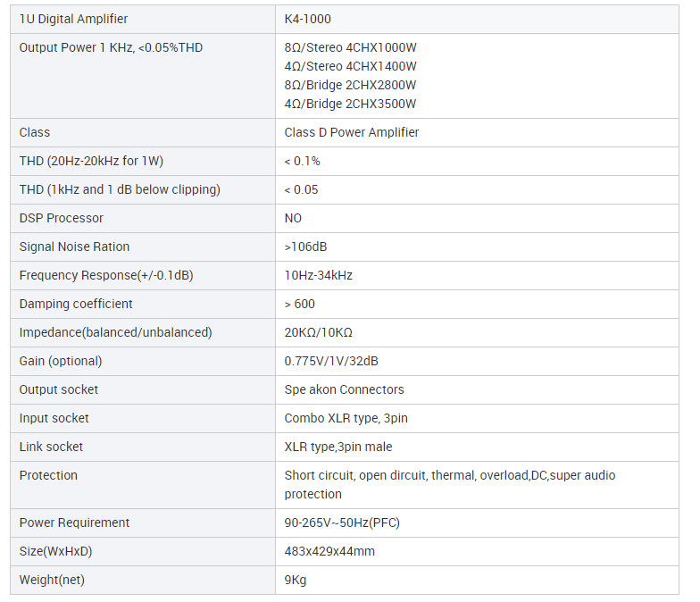Click the "DSP Processor" row label
700x602 pixels.
pos(62,218)
